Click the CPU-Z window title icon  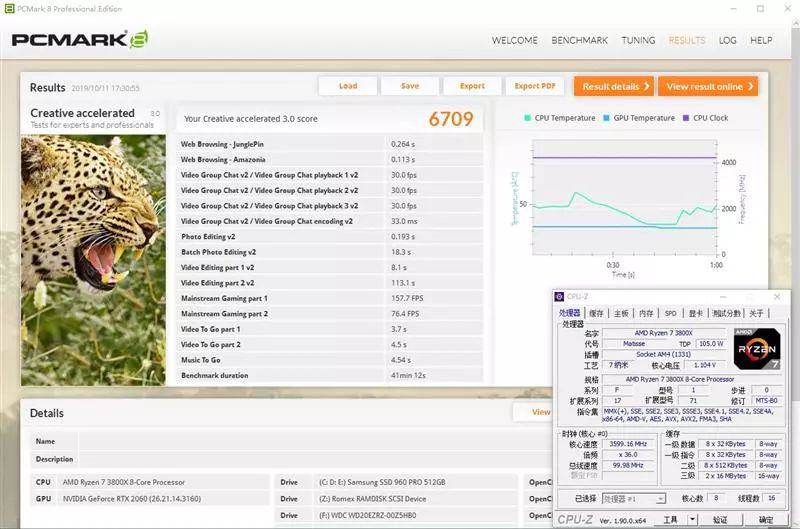pos(559,297)
